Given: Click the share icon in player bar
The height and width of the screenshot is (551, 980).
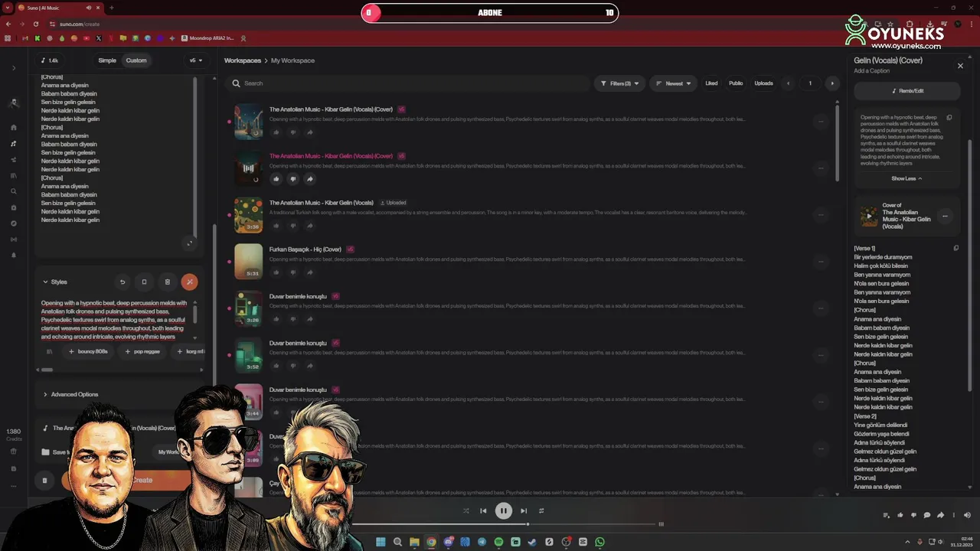Looking at the screenshot, I should click(x=941, y=515).
